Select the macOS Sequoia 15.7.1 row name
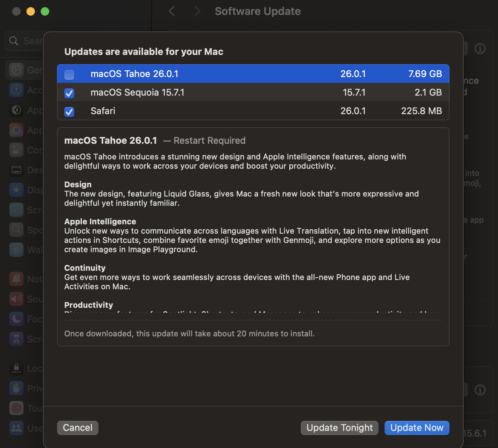498x448 pixels. [x=137, y=92]
